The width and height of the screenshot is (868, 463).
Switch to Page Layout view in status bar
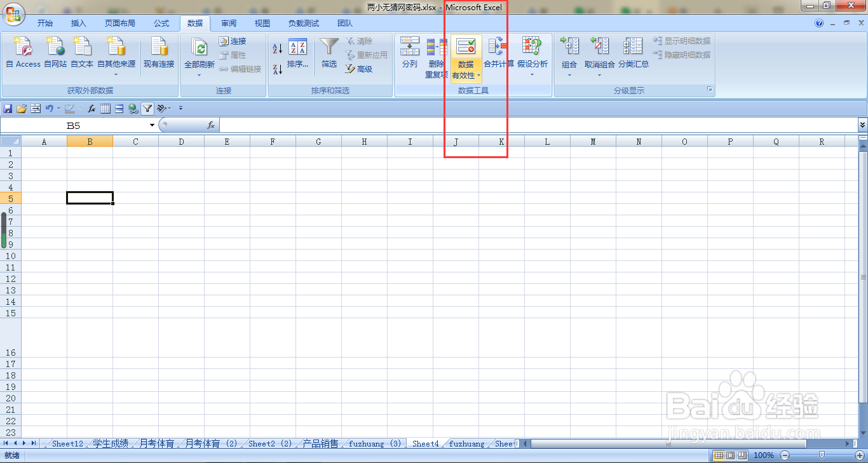[730, 455]
